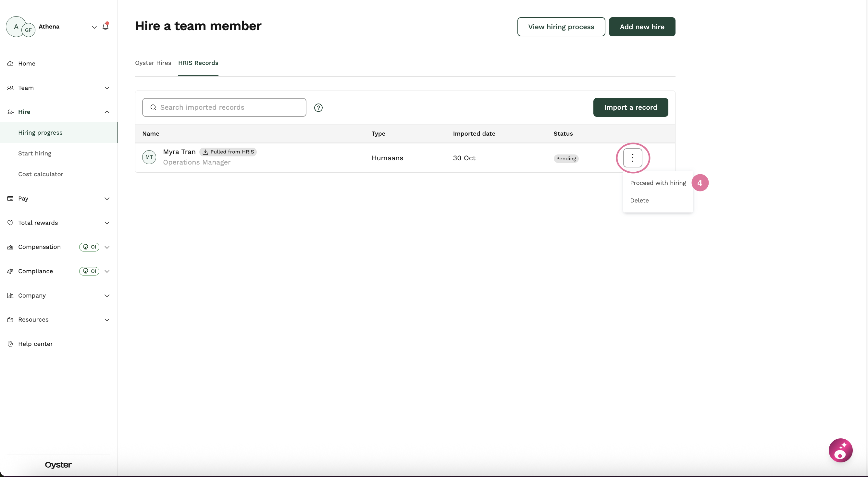
Task: Click Add new hire button
Action: point(642,27)
